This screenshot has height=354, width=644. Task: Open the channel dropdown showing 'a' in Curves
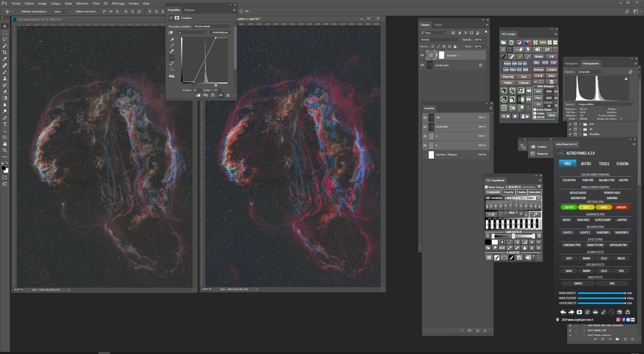[192, 32]
